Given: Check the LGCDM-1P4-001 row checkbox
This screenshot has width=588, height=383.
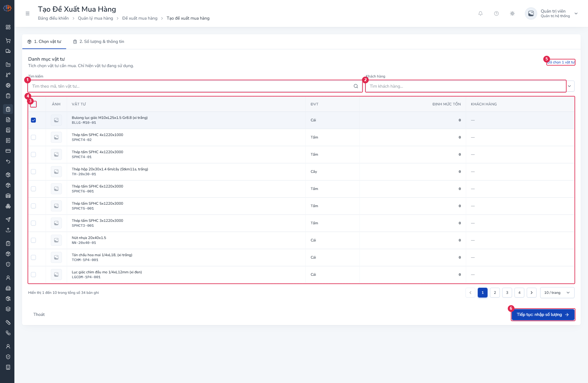Looking at the screenshot, I should click(x=33, y=275).
